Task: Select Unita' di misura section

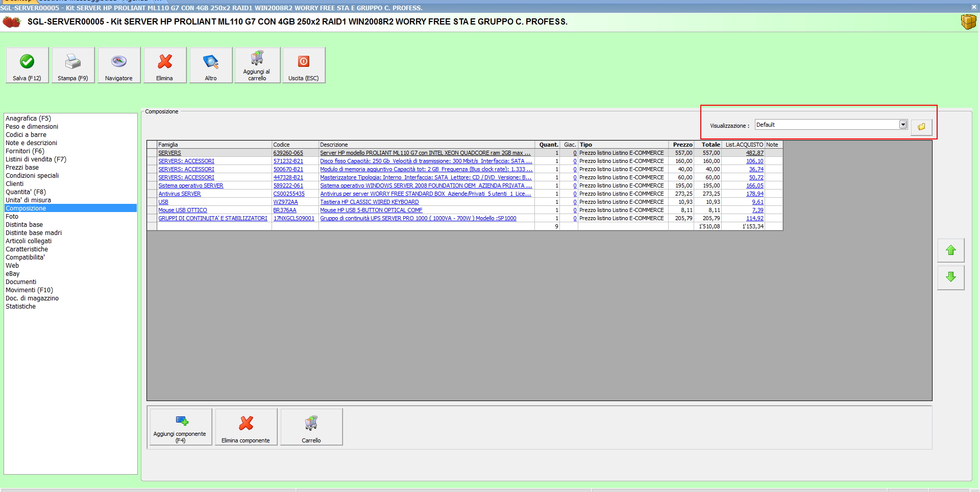Action: pyautogui.click(x=28, y=200)
